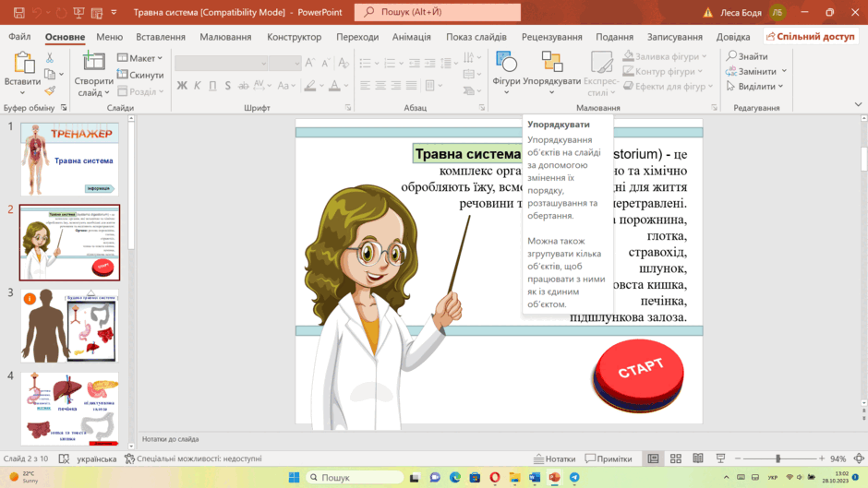868x488 pixels.
Task: Toggle the Примітки comments pane
Action: [x=609, y=458]
